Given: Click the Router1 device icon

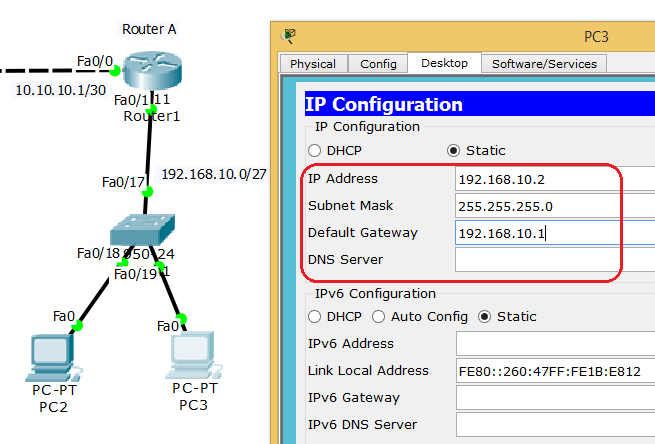Looking at the screenshot, I should 150,71.
